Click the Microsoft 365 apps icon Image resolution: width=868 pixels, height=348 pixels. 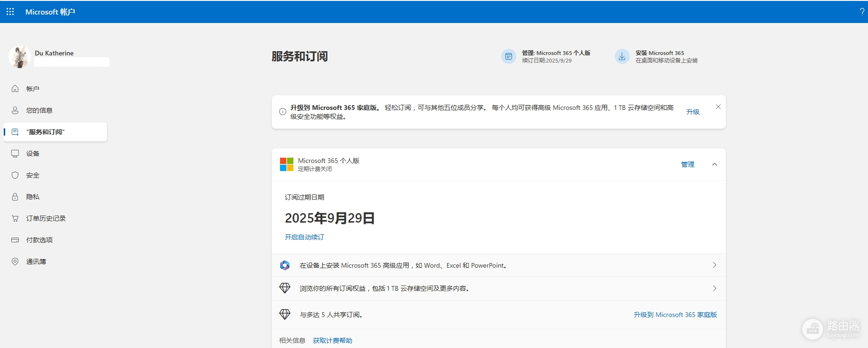click(285, 265)
